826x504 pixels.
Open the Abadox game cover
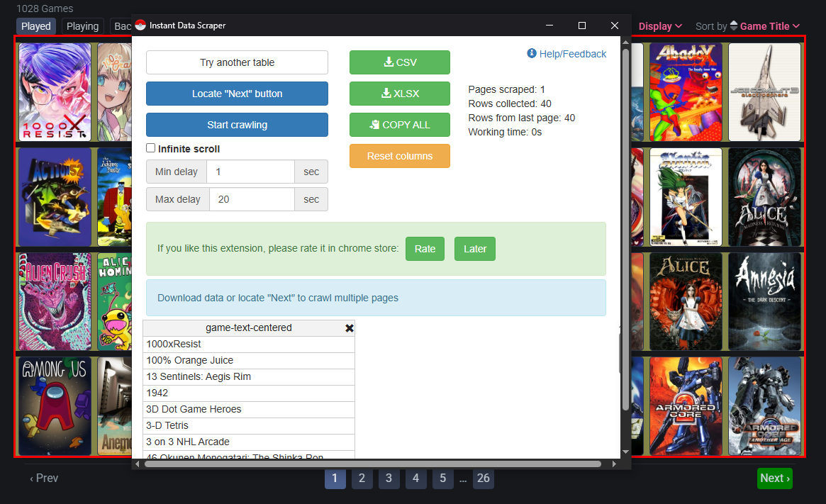[x=686, y=92]
